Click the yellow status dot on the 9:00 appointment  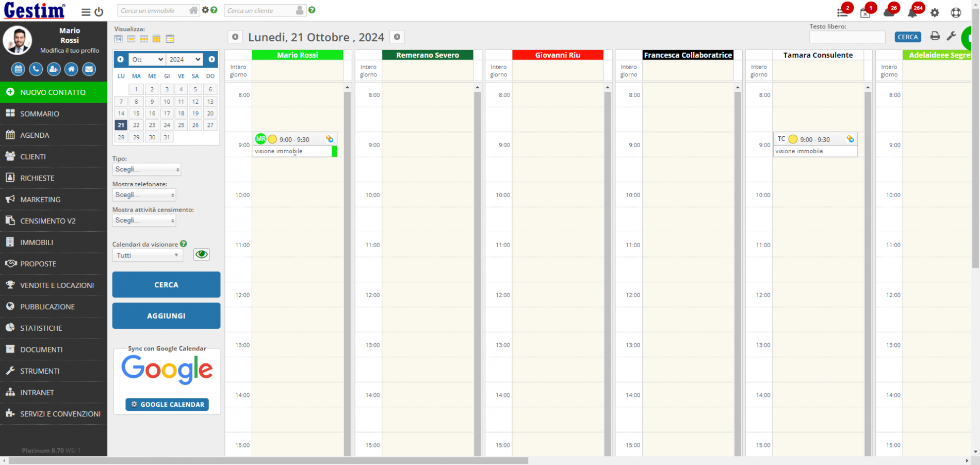click(272, 139)
